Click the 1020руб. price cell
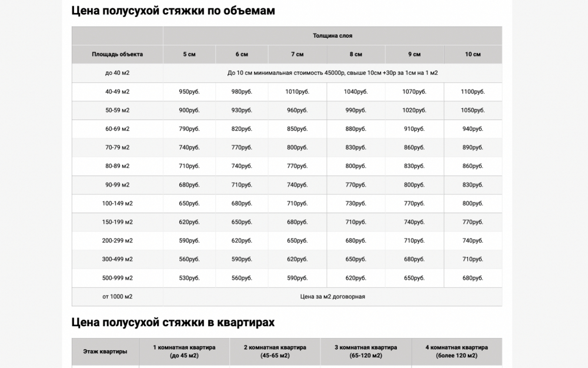 point(414,110)
